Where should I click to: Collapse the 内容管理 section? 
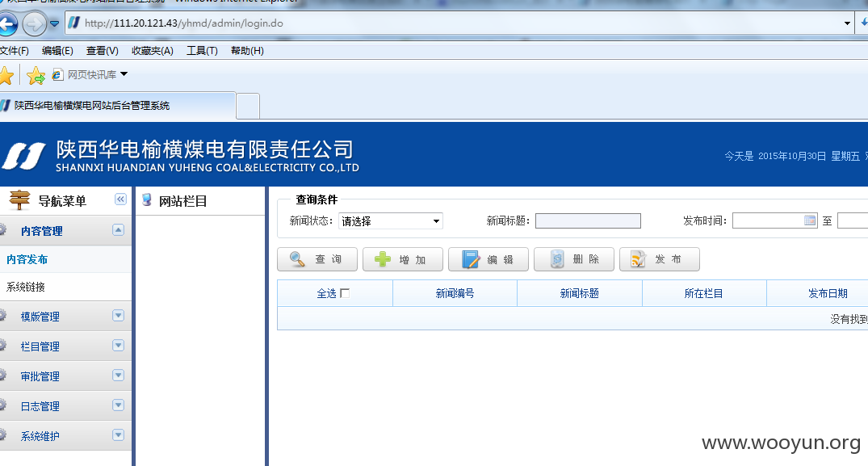[119, 230]
